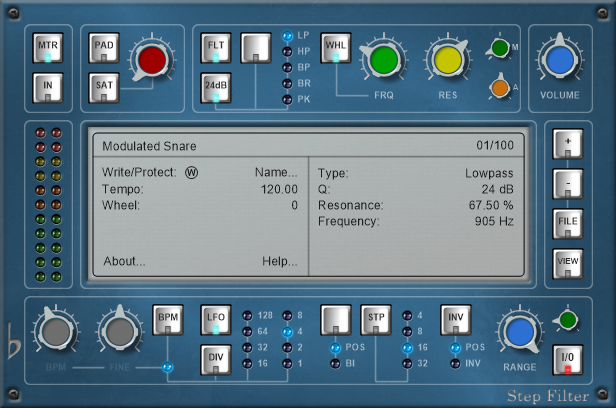Click the yellow RES resonance knob
Screen dimensions: 616x408
[x=446, y=61]
